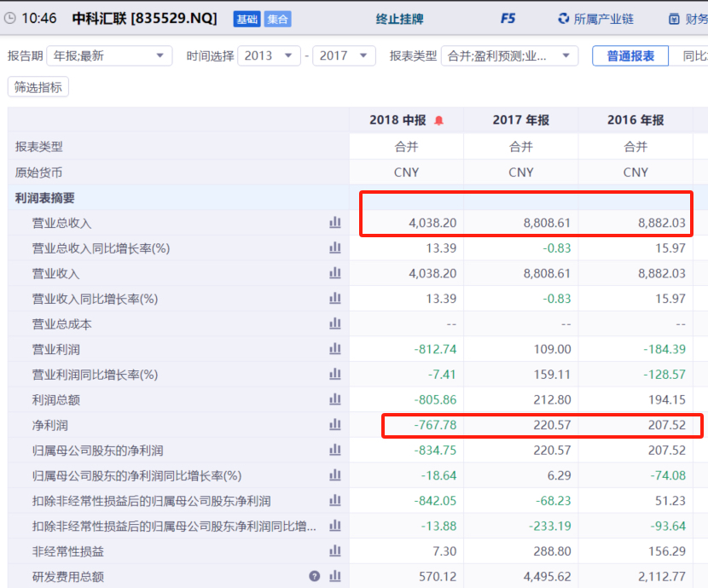Click the red bell icon beside 2018 中报
This screenshot has height=588, width=708.
[x=439, y=120]
